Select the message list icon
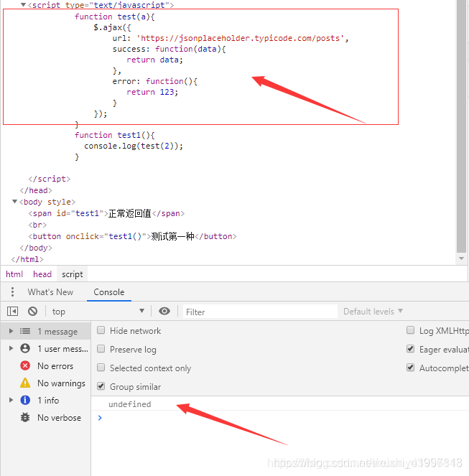This screenshot has height=476, width=469. (25, 331)
